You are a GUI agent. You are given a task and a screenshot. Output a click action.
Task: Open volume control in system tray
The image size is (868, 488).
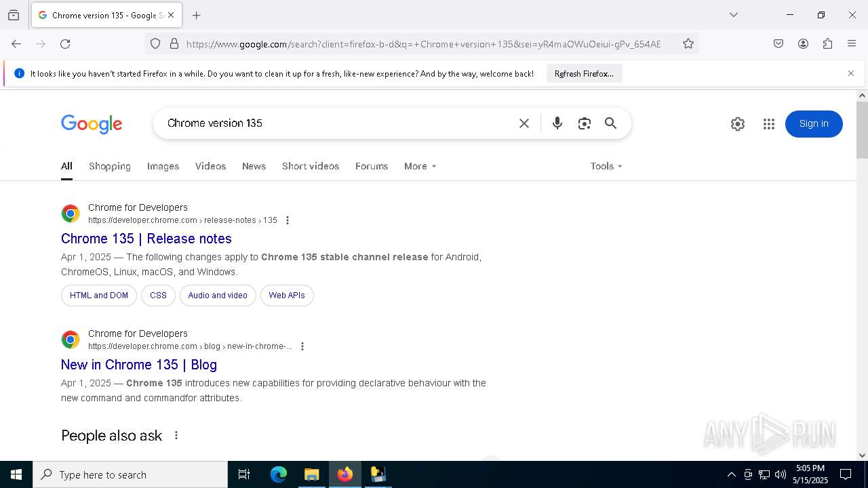click(x=781, y=474)
